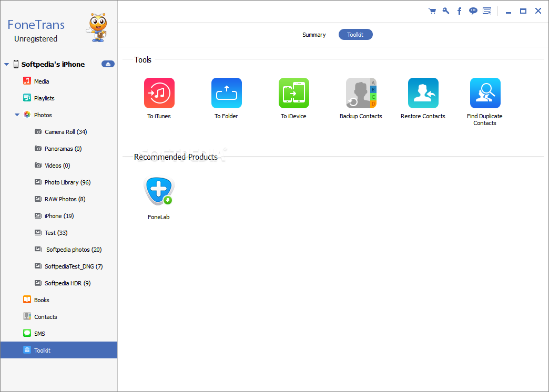Open registration via the key icon
The width and height of the screenshot is (549, 392).
pyautogui.click(x=446, y=11)
